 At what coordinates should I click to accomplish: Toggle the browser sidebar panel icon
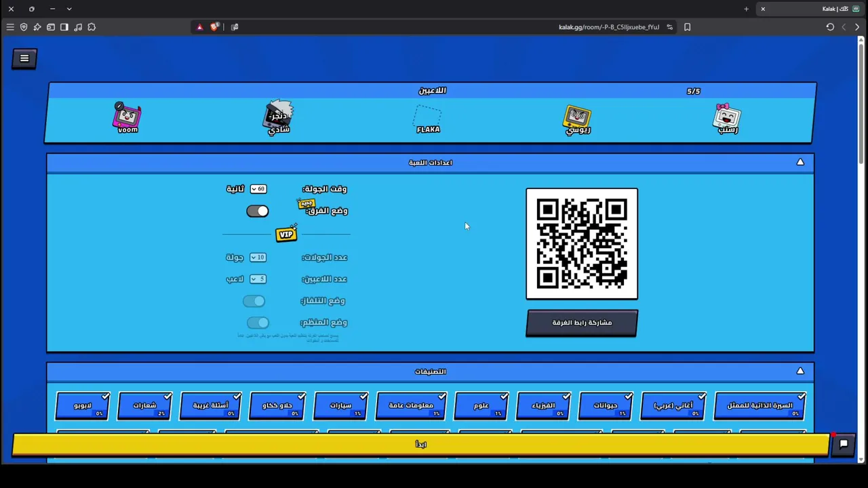tap(64, 27)
